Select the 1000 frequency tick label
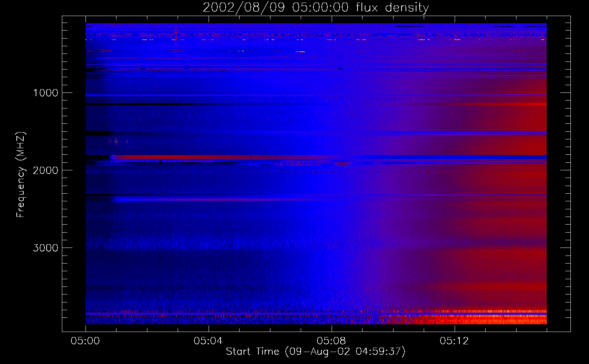Image resolution: width=589 pixels, height=364 pixels. coord(46,93)
